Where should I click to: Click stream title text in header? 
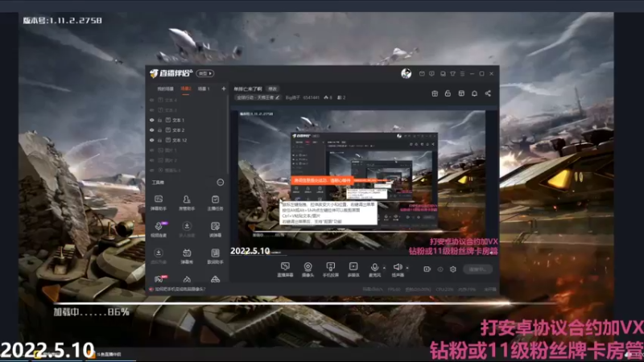coord(248,88)
